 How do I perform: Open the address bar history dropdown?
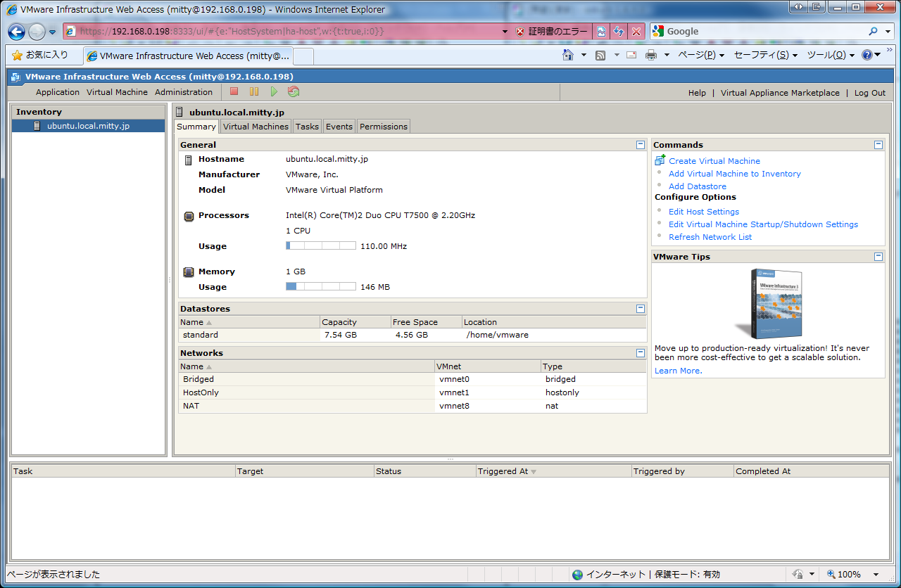505,32
